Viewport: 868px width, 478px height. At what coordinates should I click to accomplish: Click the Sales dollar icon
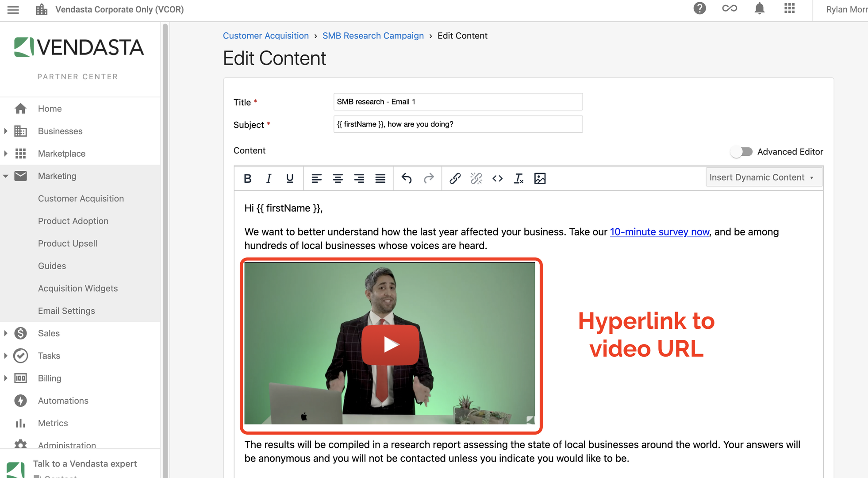[x=20, y=333]
